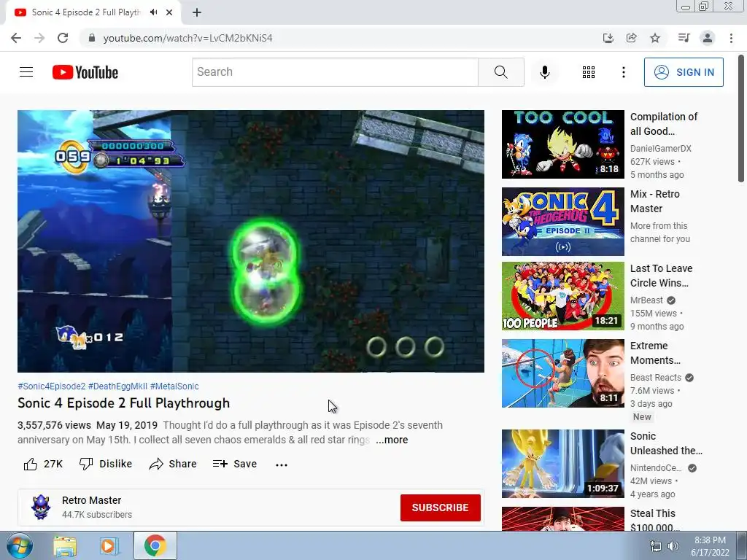Save the video to a playlist
Screen dimensions: 747x560
click(x=234, y=464)
